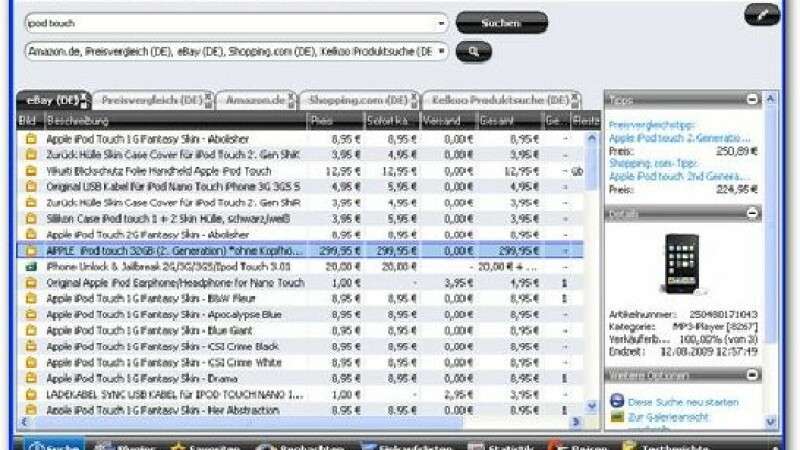This screenshot has width=800, height=450.
Task: Click Zur Galerieansicht link
Action: (x=668, y=417)
